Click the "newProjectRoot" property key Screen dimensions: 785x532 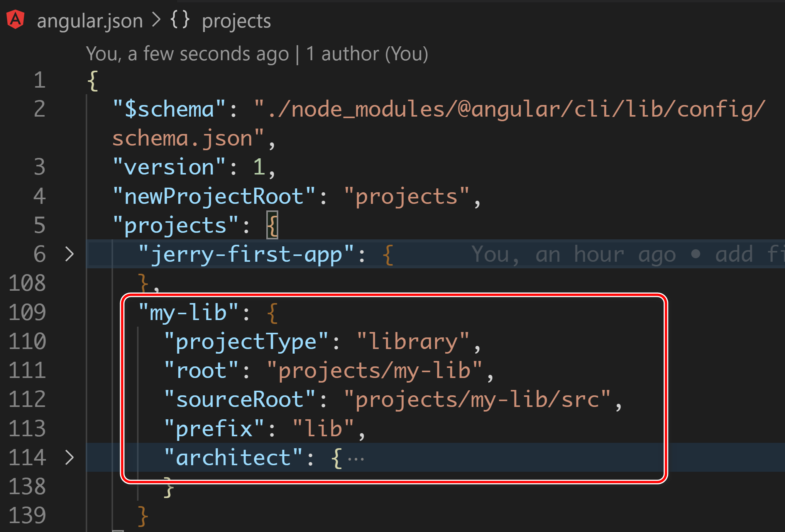coord(214,197)
